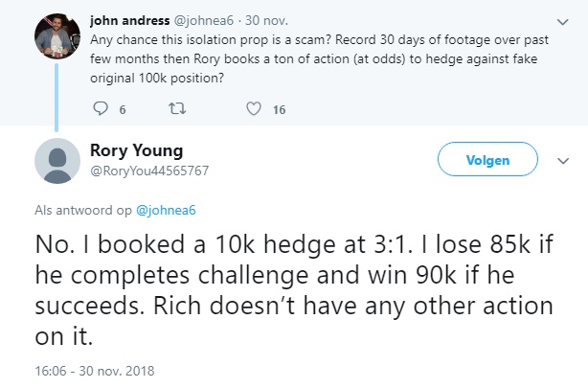Open the Rory Young display name
Image resolution: width=588 pixels, height=388 pixels.
[137, 150]
